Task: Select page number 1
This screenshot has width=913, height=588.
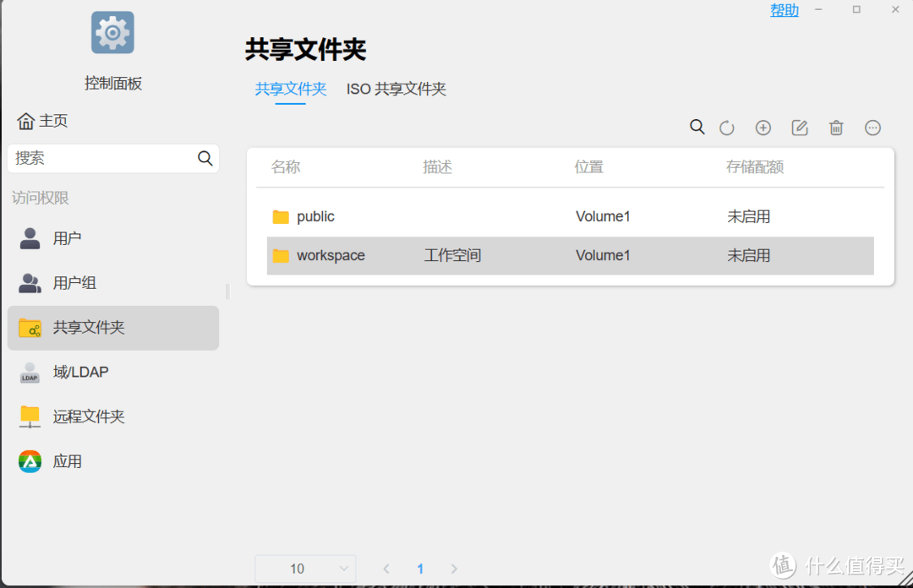Action: click(420, 569)
